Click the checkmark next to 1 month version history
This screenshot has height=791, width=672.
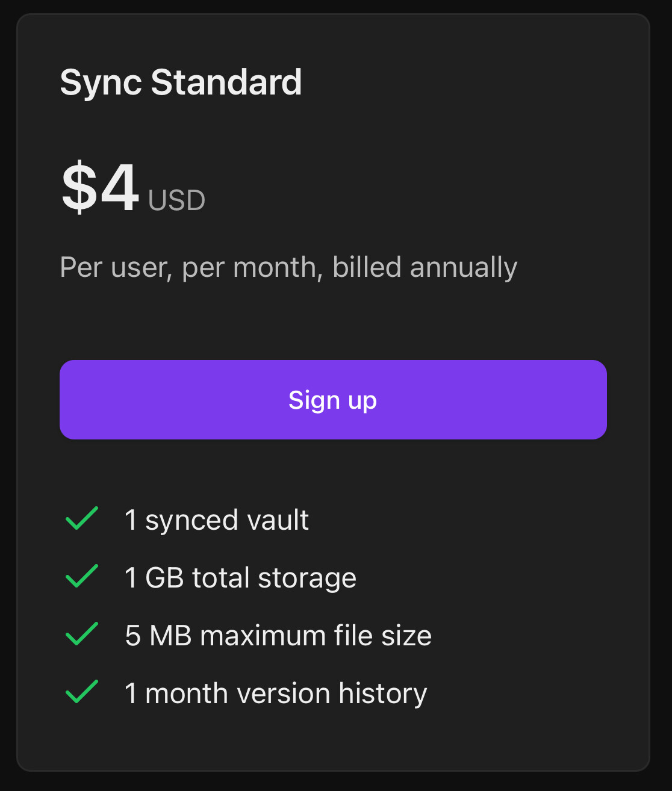click(82, 692)
